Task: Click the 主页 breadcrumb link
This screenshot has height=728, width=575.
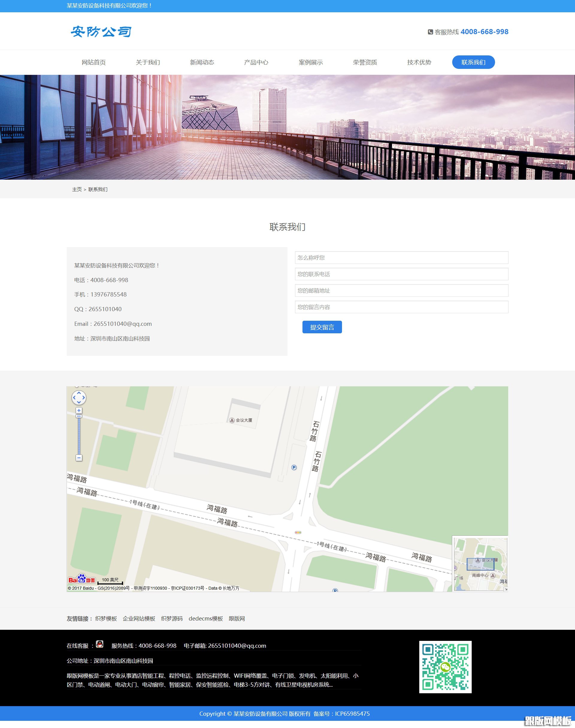Action: click(x=77, y=190)
